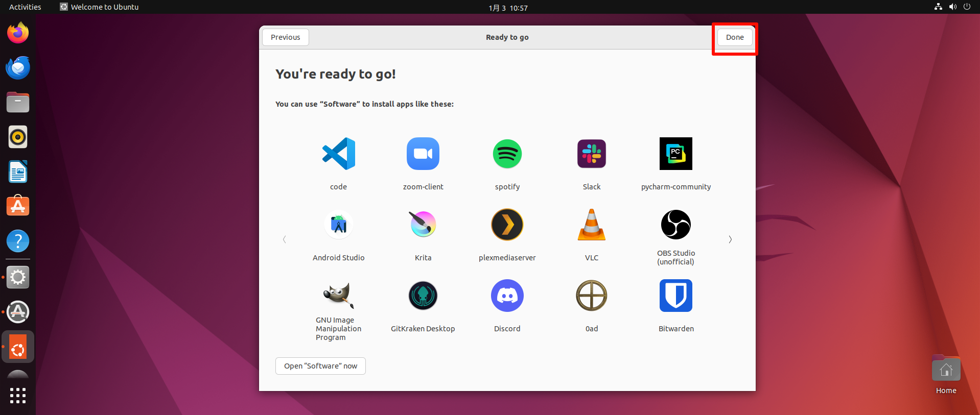Finish setup with the Done button

(x=735, y=37)
